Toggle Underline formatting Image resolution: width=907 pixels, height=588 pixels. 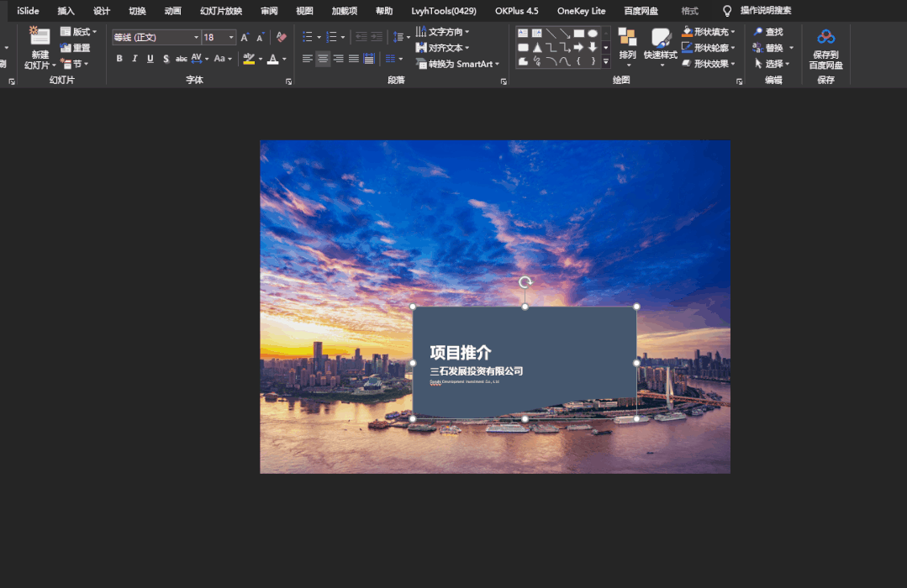point(150,59)
